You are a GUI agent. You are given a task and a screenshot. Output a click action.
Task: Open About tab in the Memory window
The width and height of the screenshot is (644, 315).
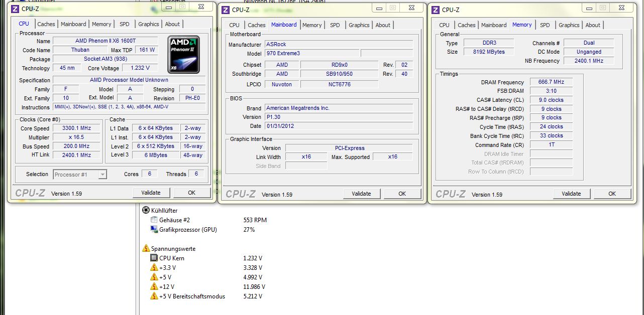(x=593, y=25)
